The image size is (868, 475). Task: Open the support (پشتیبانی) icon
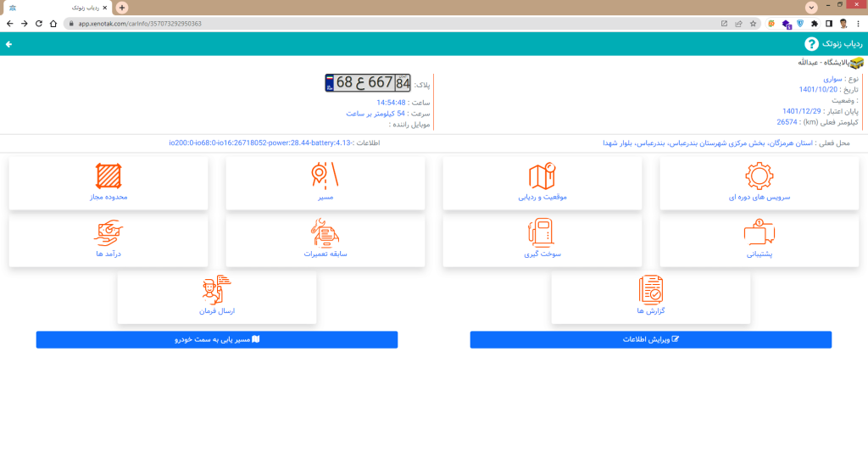tap(759, 233)
